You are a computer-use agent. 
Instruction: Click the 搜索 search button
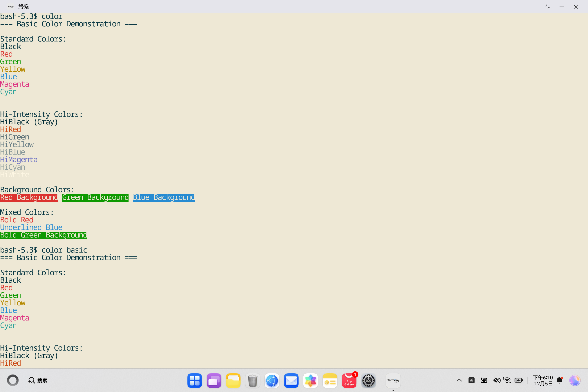tap(38, 381)
